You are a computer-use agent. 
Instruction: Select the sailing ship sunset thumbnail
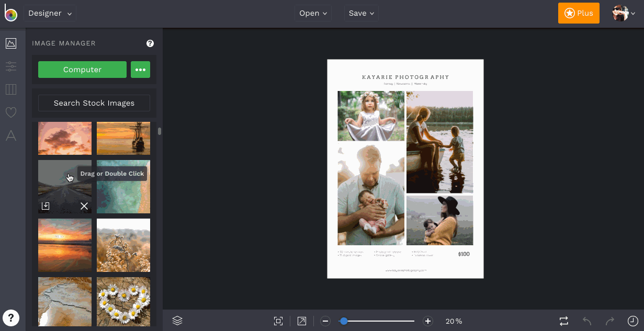(123, 138)
